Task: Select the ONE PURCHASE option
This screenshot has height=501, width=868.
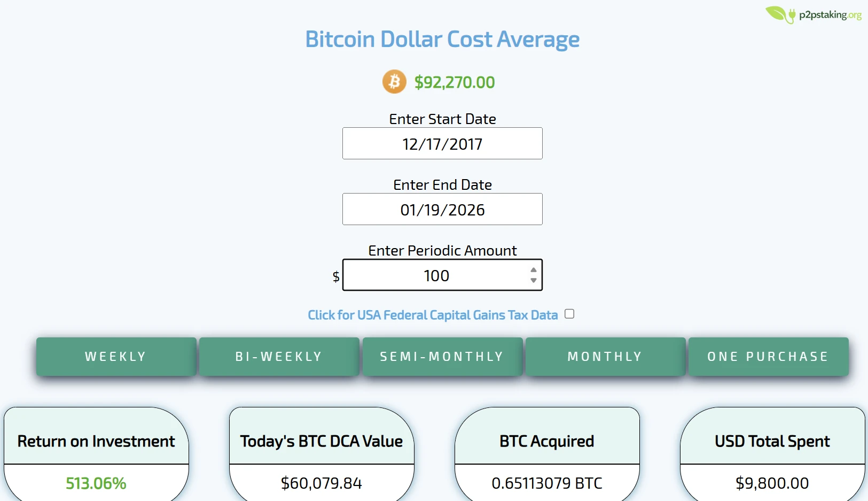Action: click(x=768, y=356)
